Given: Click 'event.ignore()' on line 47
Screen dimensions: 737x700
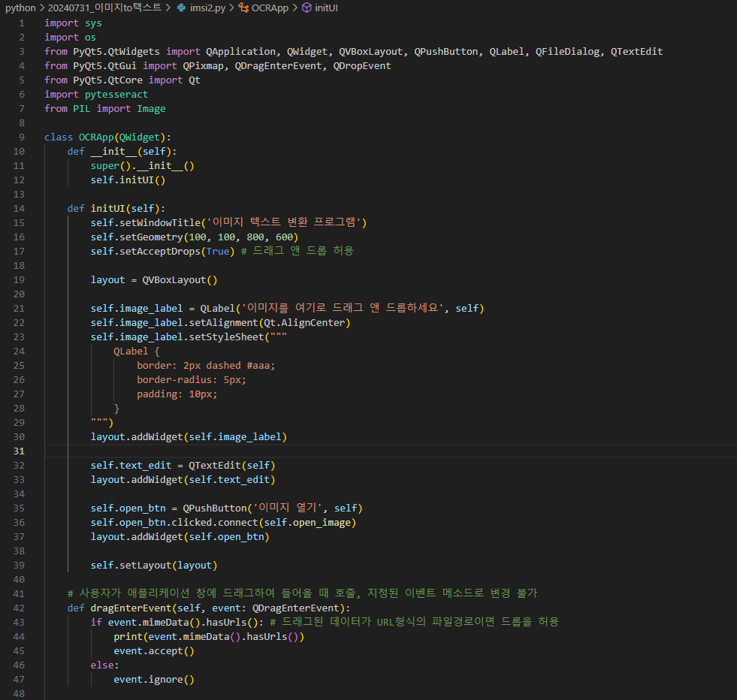Looking at the screenshot, I should tap(154, 679).
